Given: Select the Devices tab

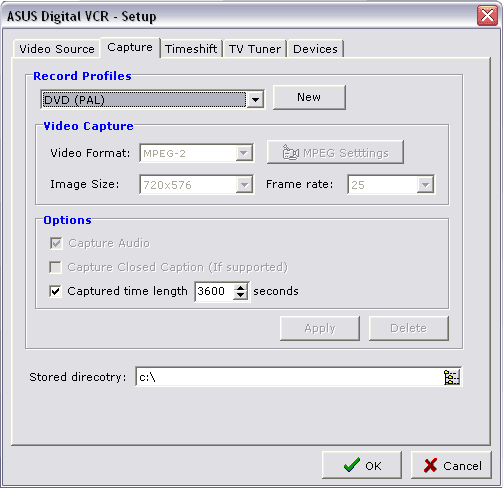Looking at the screenshot, I should (315, 49).
